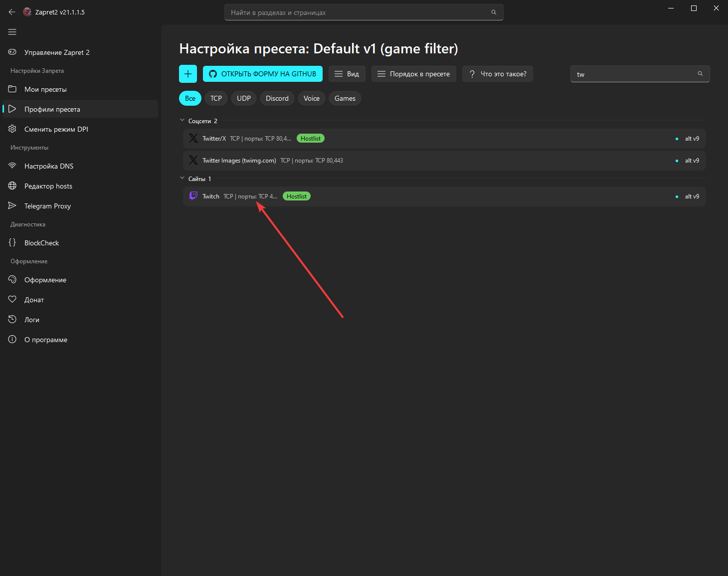Open Донат page
The width and height of the screenshot is (728, 576).
(80, 300)
